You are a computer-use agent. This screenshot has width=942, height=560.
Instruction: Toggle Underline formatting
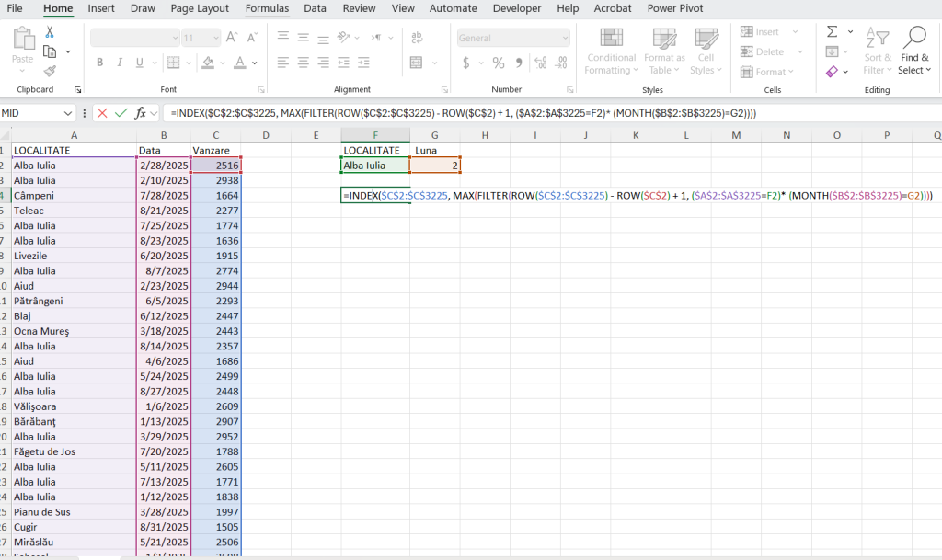[x=140, y=63]
